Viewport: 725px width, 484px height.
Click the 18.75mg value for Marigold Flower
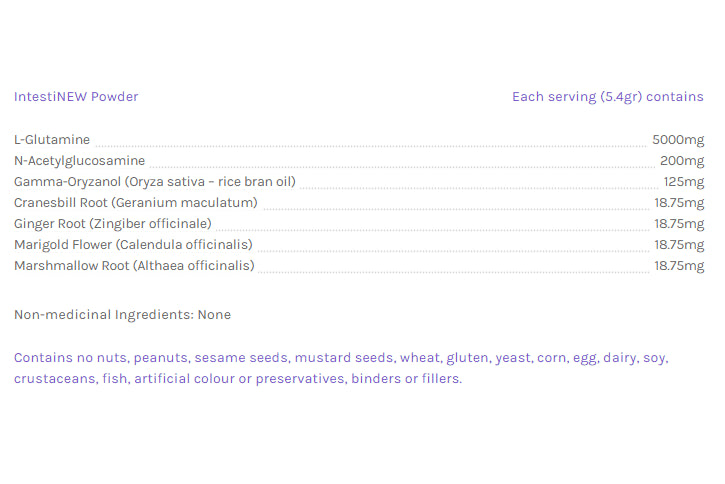coord(679,245)
